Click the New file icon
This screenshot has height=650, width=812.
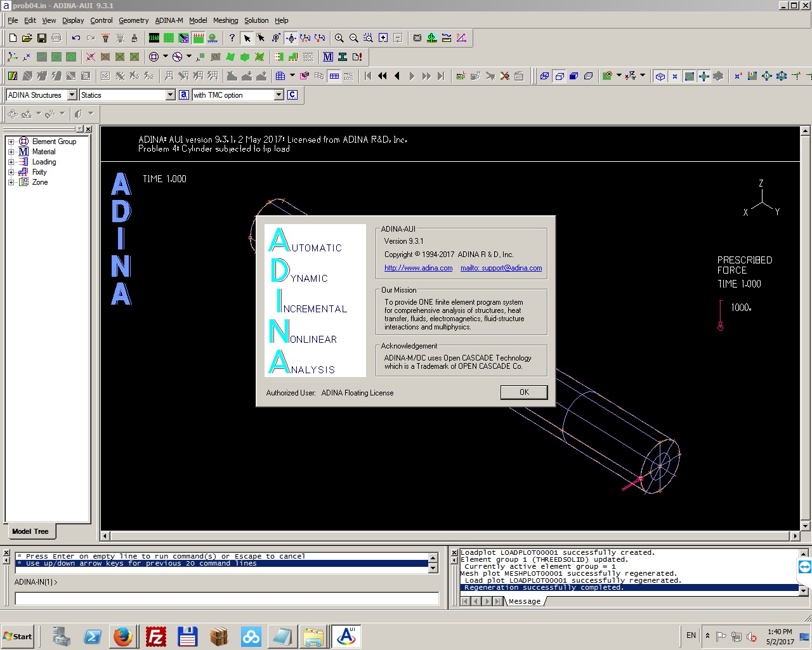(x=13, y=38)
